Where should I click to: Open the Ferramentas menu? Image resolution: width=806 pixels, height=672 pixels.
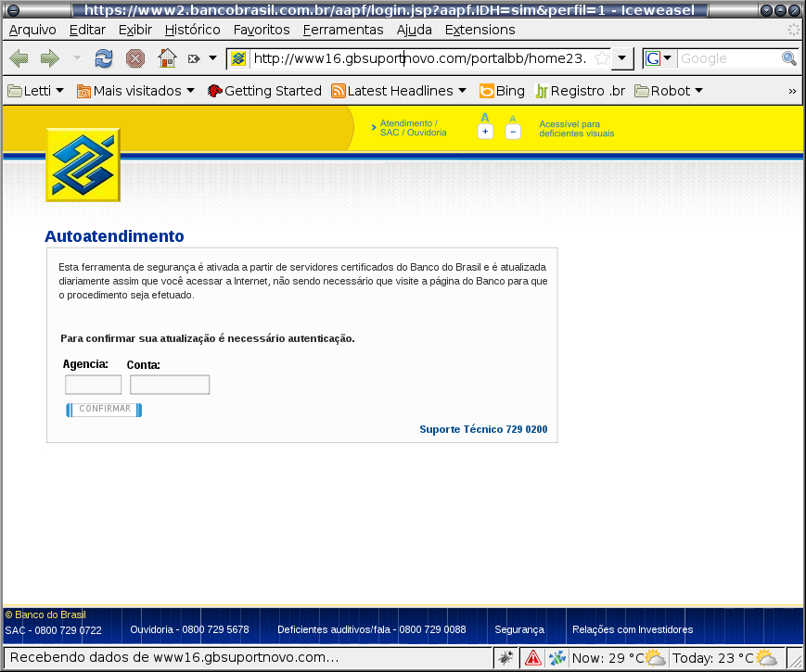pos(343,30)
